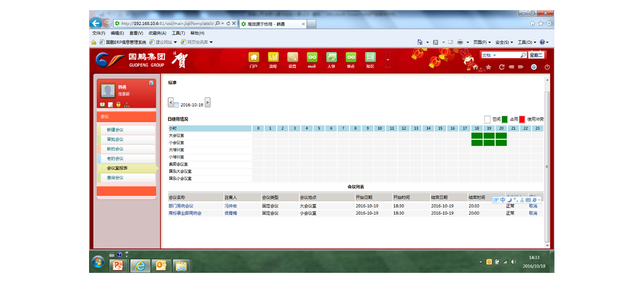This screenshot has height=283, width=644.
Task: Click the red 使用冲突 legend swatch
Action: 522,119
